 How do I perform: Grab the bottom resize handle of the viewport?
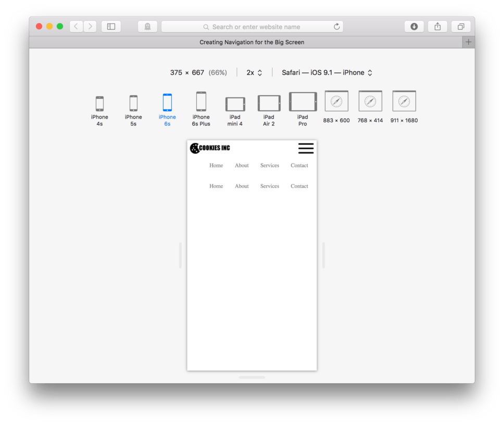[x=252, y=378]
